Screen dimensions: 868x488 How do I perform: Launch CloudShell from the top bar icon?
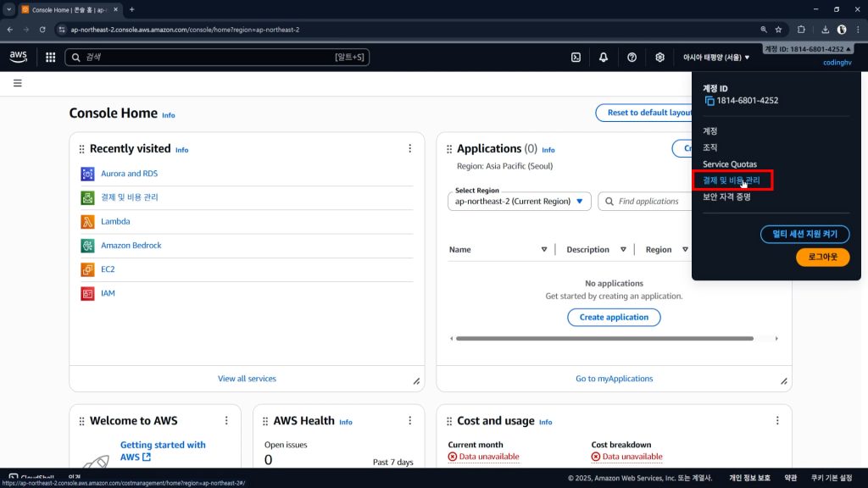tap(576, 57)
